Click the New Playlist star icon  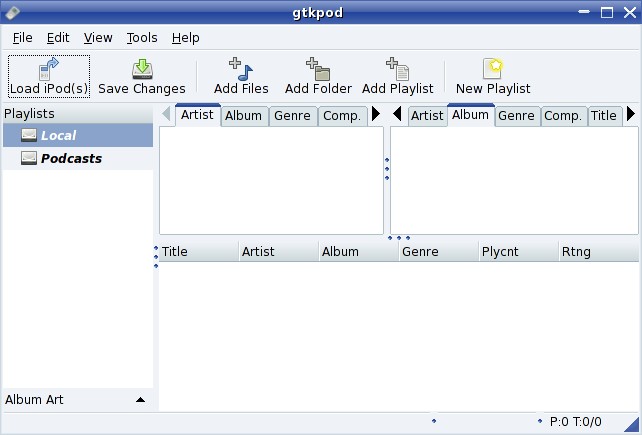tap(493, 68)
